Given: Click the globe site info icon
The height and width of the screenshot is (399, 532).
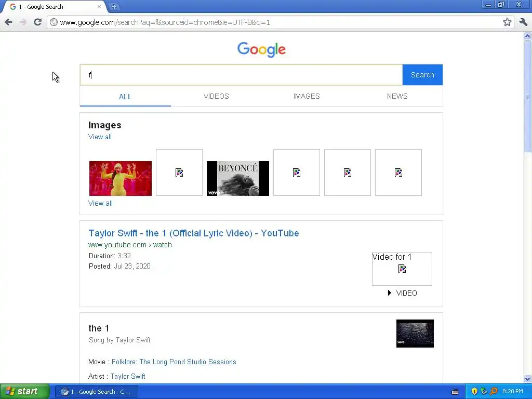Looking at the screenshot, I should (x=54, y=22).
